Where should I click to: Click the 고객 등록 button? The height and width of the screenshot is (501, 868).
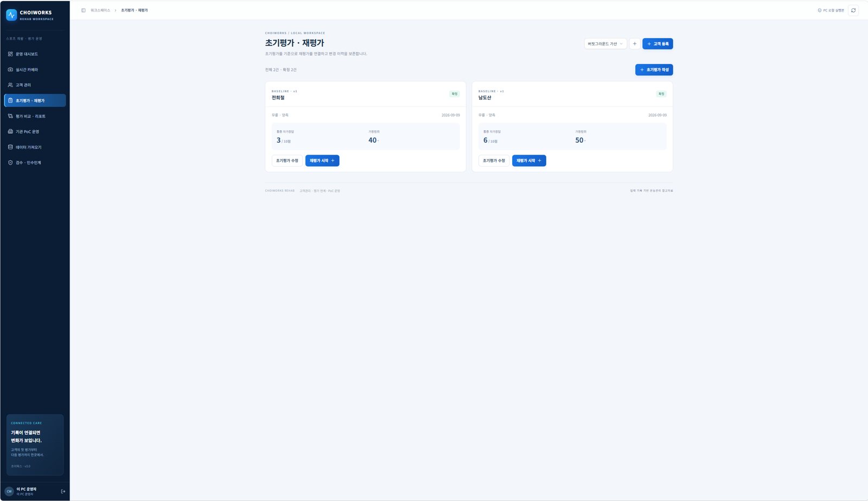(x=658, y=44)
